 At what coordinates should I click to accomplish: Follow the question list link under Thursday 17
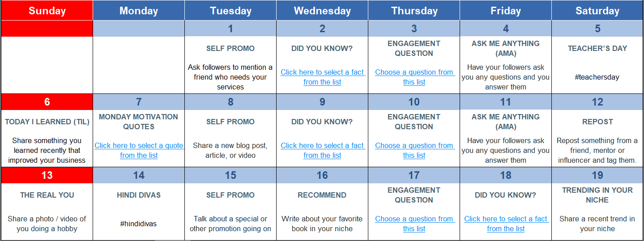[x=414, y=224]
